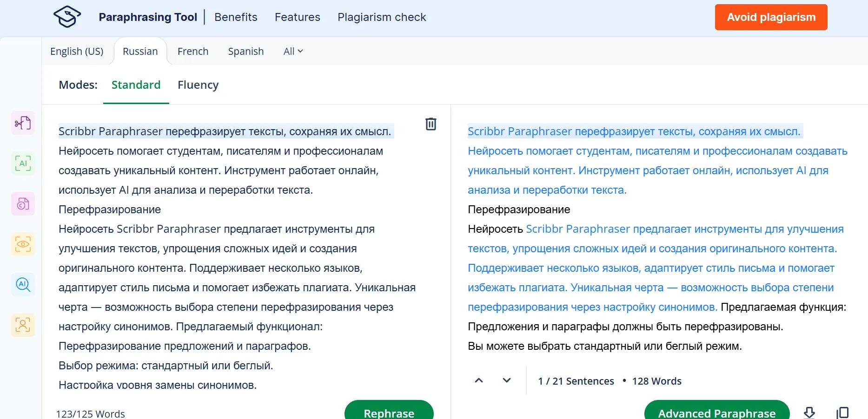Open the pink plagiarism copy sidebar icon

23,204
